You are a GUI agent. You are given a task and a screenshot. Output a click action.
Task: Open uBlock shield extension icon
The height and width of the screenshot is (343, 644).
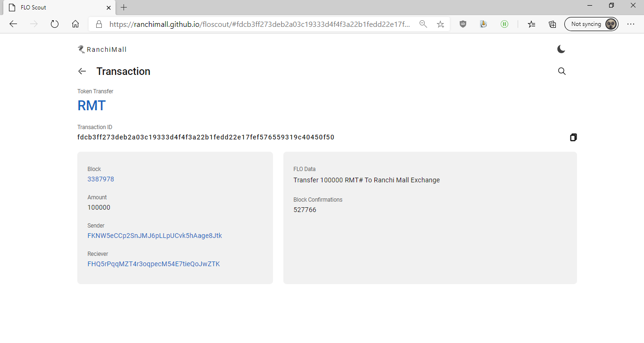(x=463, y=24)
